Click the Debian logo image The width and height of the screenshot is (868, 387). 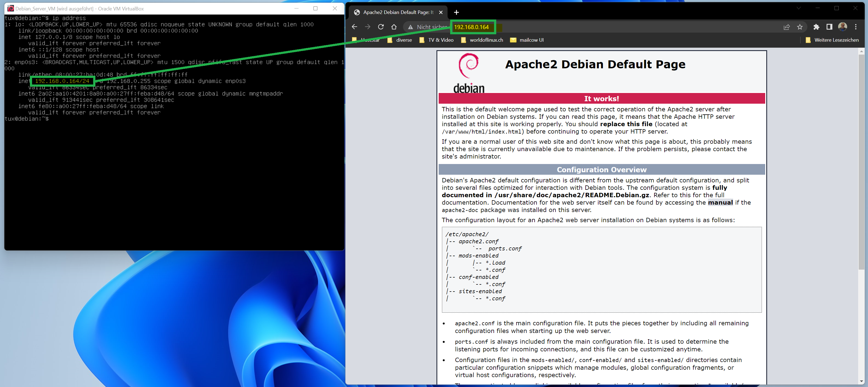click(x=469, y=73)
